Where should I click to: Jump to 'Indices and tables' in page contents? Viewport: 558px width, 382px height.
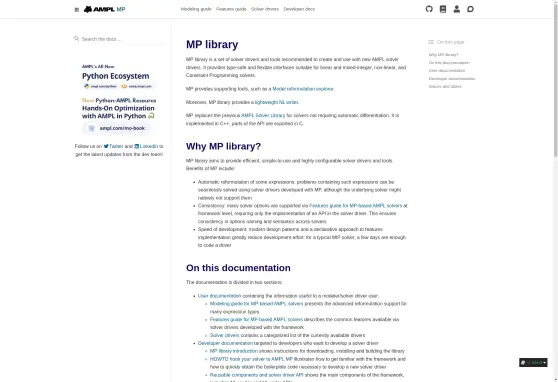point(445,87)
